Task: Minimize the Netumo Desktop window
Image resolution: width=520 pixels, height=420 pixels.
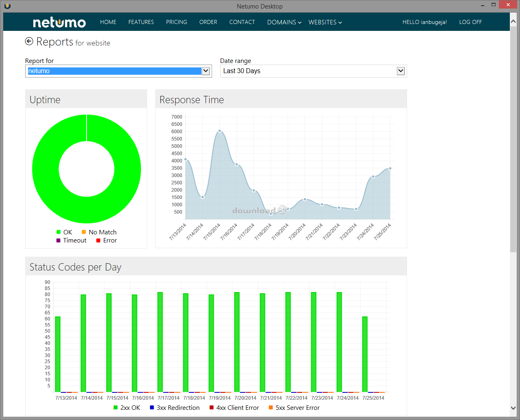Action: tap(483, 5)
